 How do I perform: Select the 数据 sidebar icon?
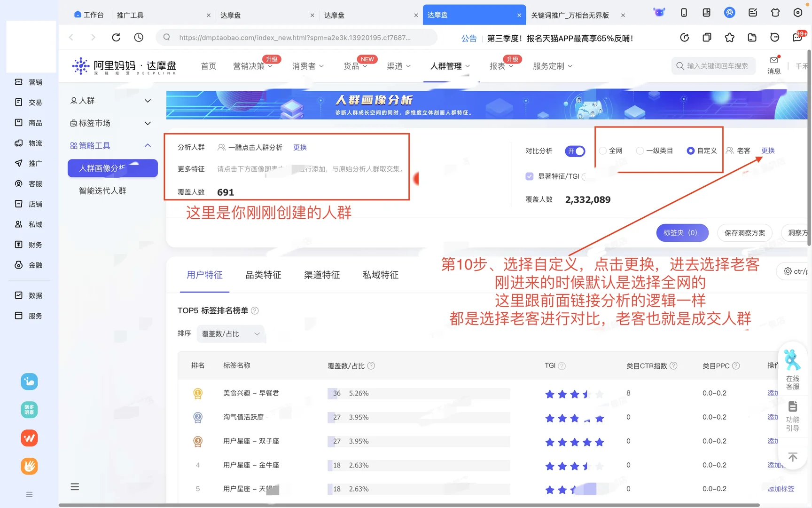coord(29,295)
